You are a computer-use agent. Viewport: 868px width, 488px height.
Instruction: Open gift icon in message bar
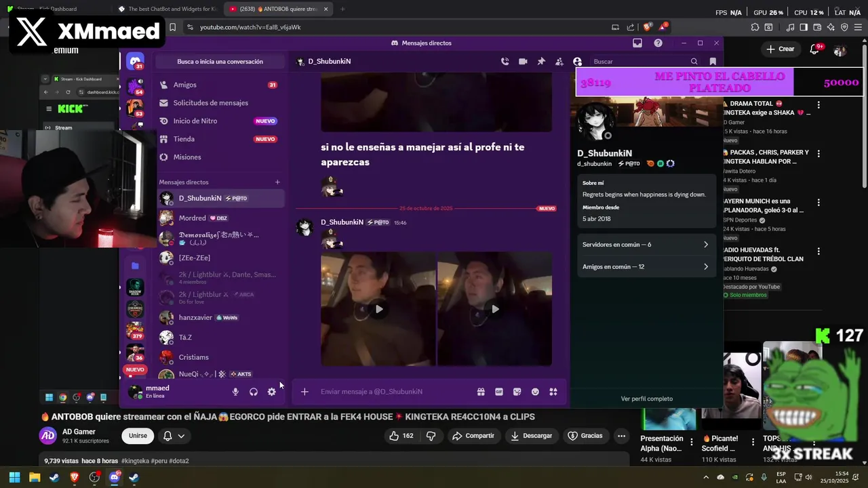(x=481, y=392)
